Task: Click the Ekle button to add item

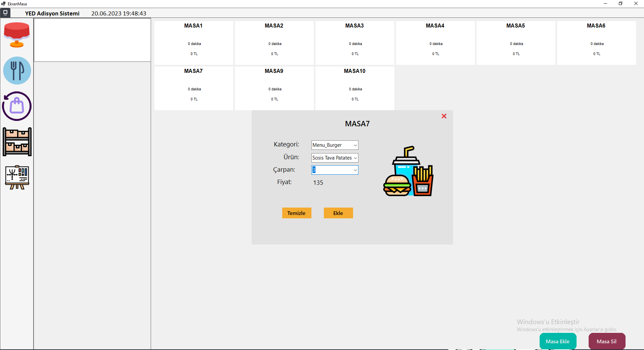Action: pos(338,213)
